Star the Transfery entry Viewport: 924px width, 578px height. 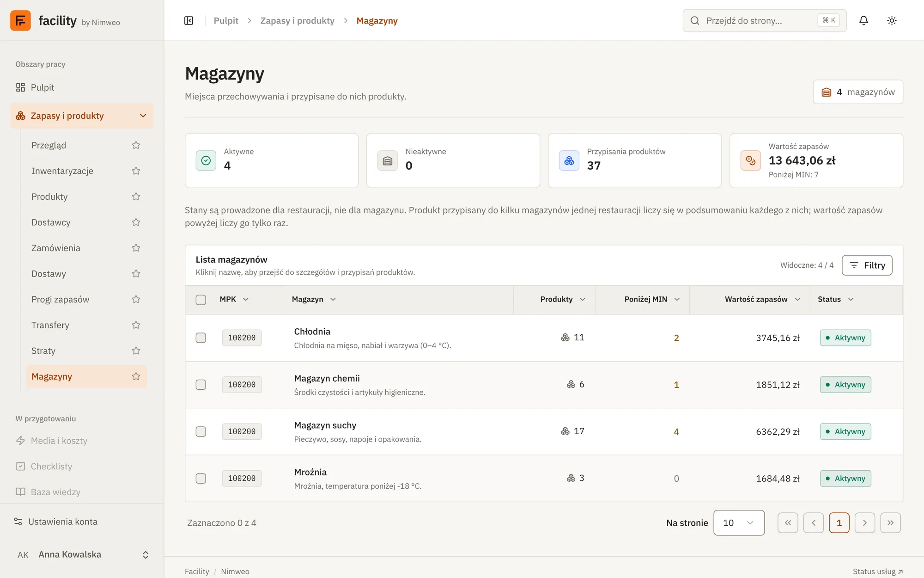136,325
